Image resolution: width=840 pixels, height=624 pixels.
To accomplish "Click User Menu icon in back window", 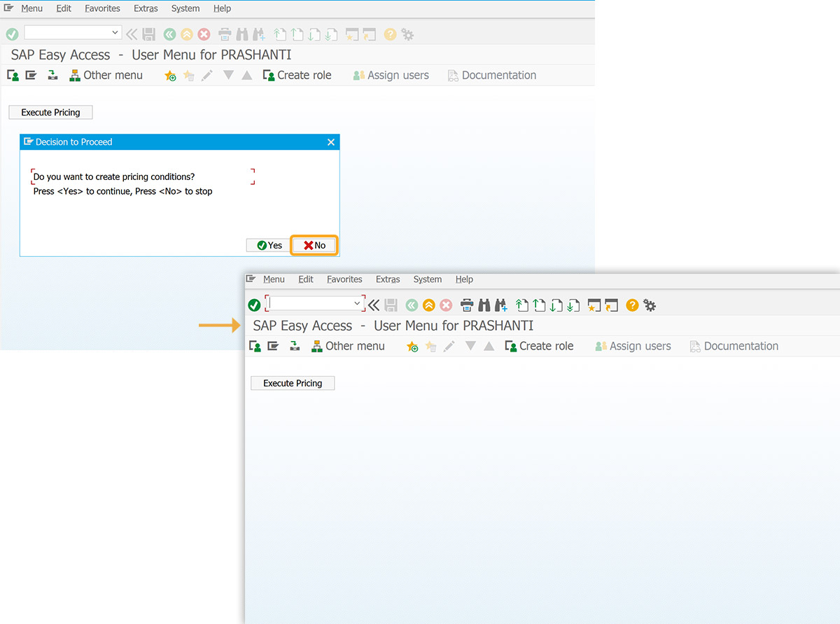I will coord(13,75).
